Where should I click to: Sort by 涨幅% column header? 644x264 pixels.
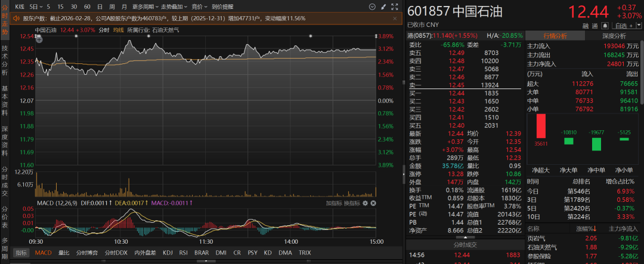[x=587, y=229]
